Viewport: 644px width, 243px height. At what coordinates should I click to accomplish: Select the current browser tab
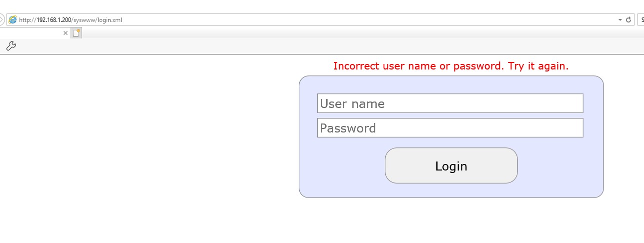(x=30, y=33)
